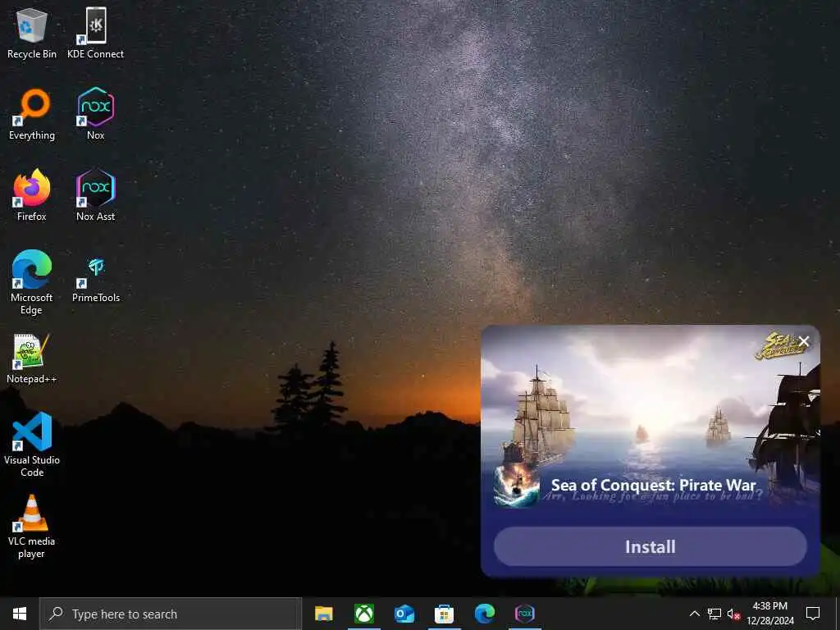Select the VLC media player shortcut
The width and height of the screenshot is (840, 630).
pos(32,527)
